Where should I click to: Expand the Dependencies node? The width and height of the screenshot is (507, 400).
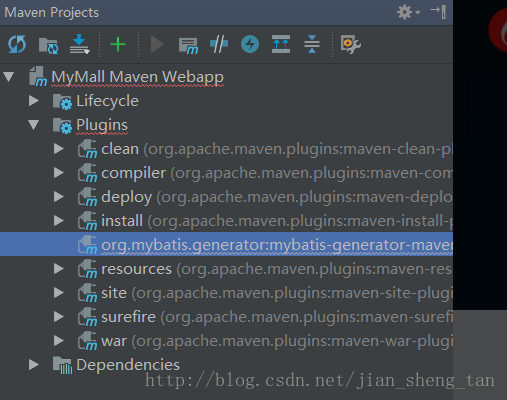point(34,365)
